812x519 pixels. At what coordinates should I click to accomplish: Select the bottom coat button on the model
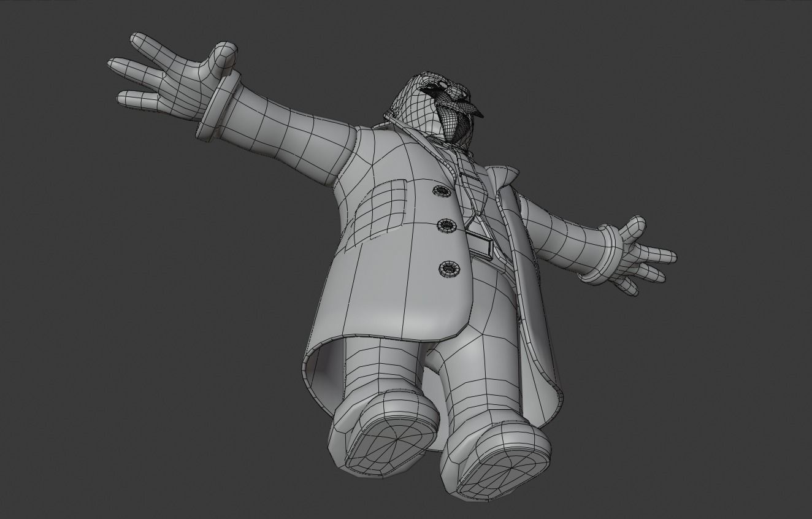pos(448,269)
